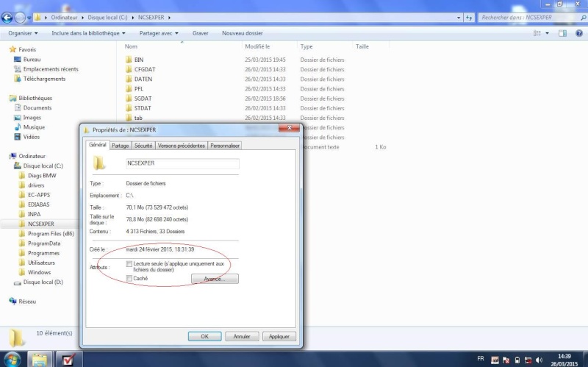
Task: Open the Partager avec dropdown
Action: pos(159,33)
